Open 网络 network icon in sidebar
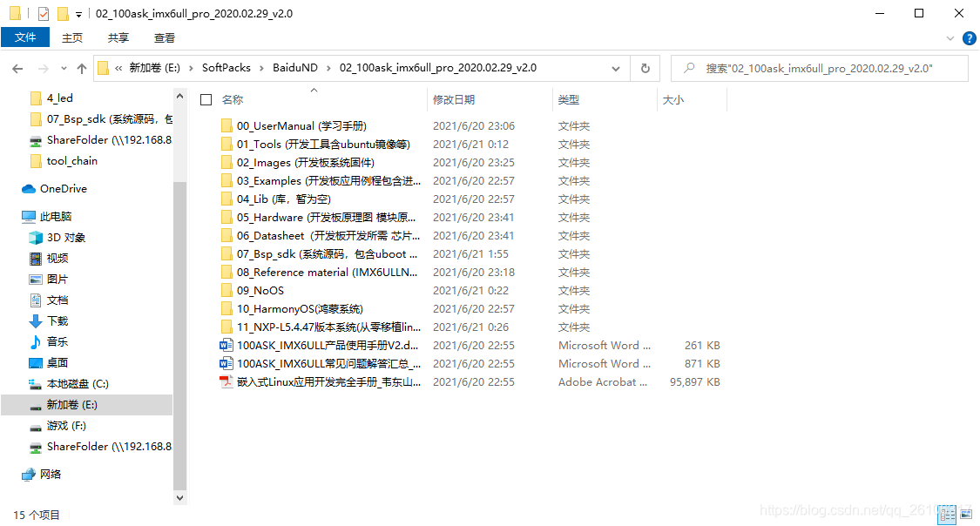This screenshot has width=980, height=526. (28, 474)
